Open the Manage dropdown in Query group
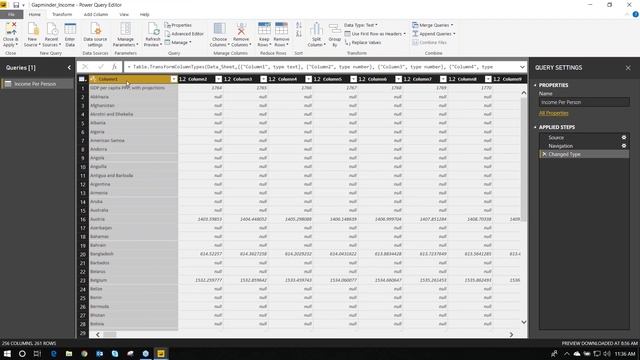The height and width of the screenshot is (360, 640). 178,42
